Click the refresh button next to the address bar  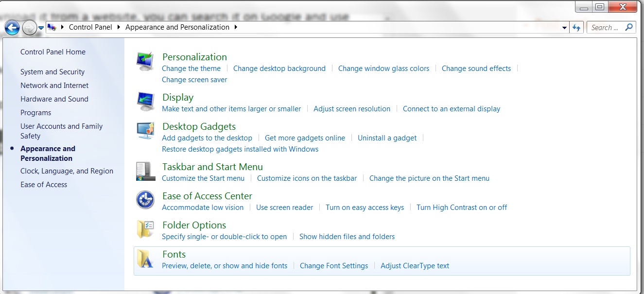pyautogui.click(x=576, y=27)
